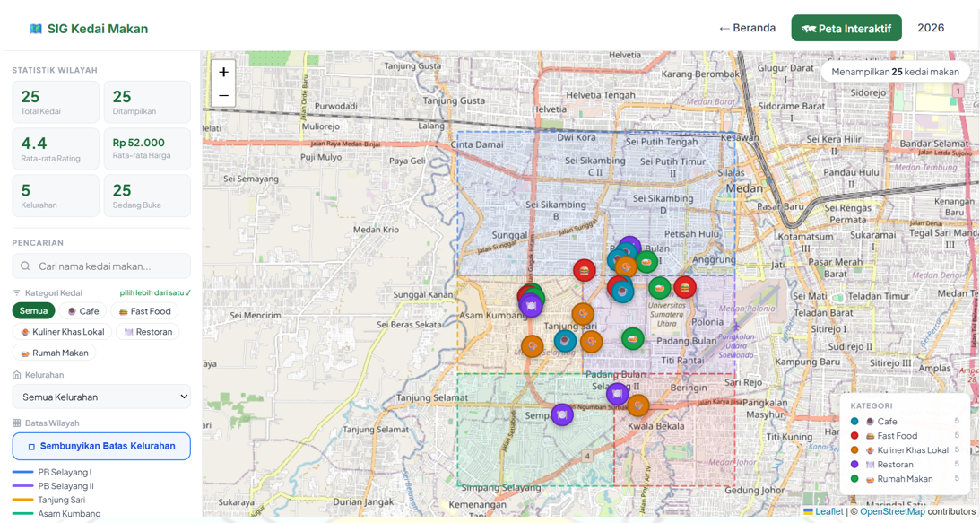
Task: Click the 2026 item in the header
Action: pos(931,28)
